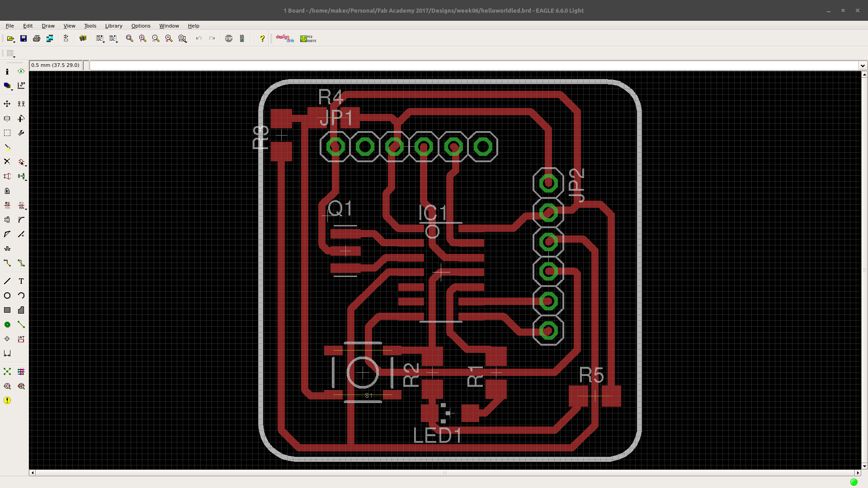Print the board using the printer icon
The width and height of the screenshot is (868, 488).
click(37, 39)
